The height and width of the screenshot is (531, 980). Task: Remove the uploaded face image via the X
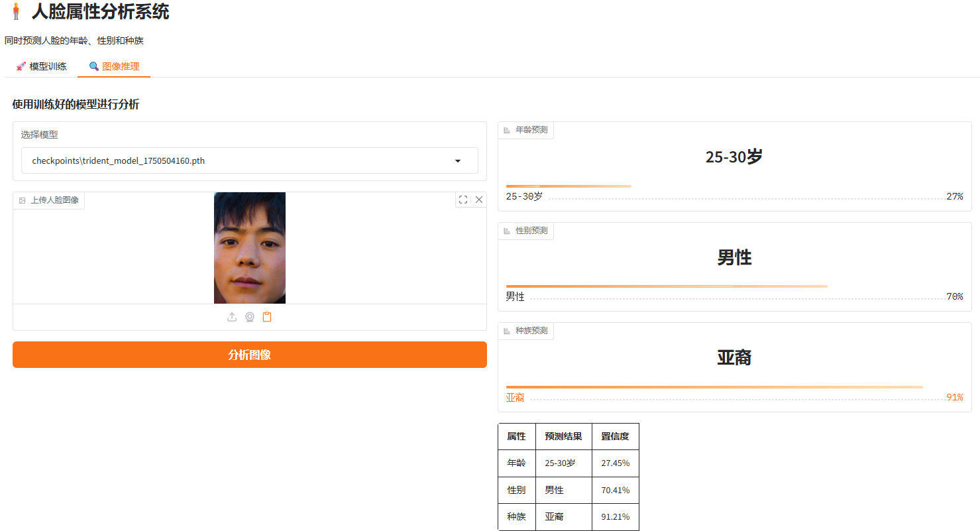coord(479,199)
